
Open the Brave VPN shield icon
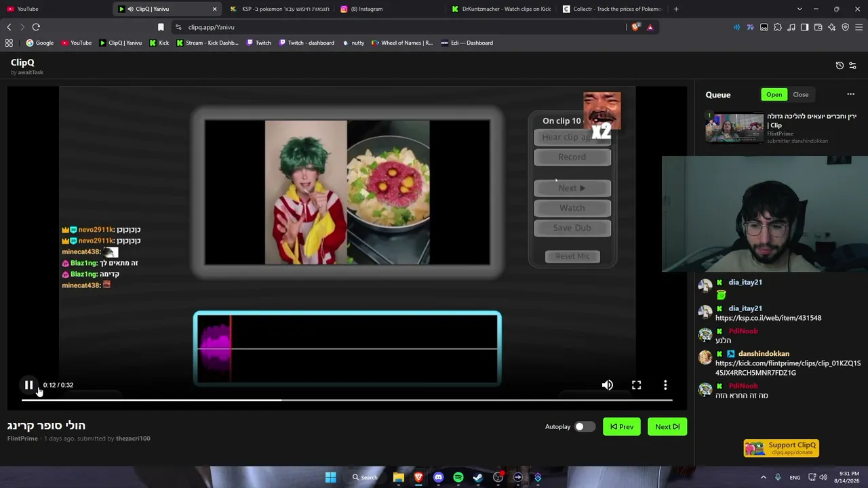(x=845, y=27)
